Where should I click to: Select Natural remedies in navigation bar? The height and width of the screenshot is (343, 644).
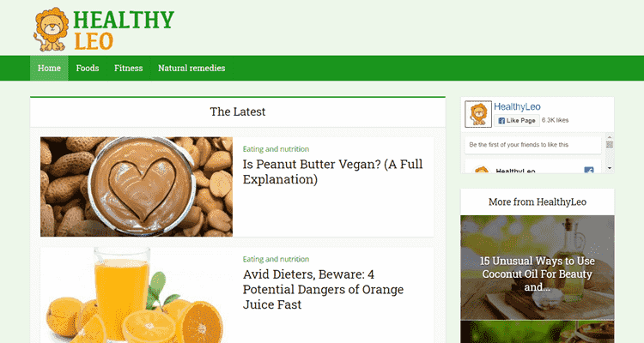coord(191,68)
